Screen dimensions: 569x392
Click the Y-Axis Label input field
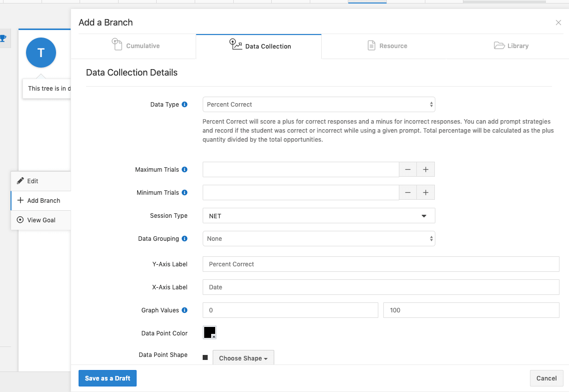[x=380, y=264]
